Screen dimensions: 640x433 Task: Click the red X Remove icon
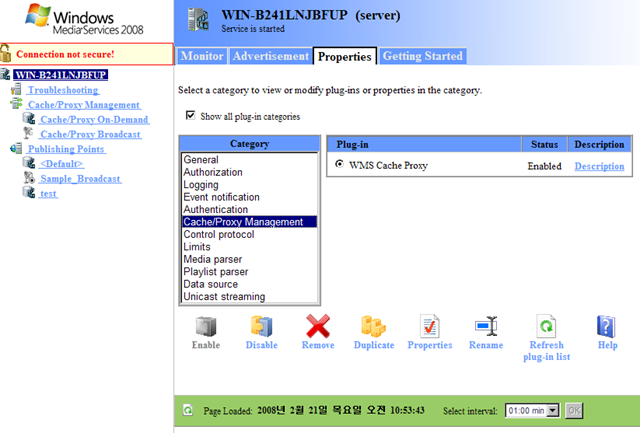[318, 326]
